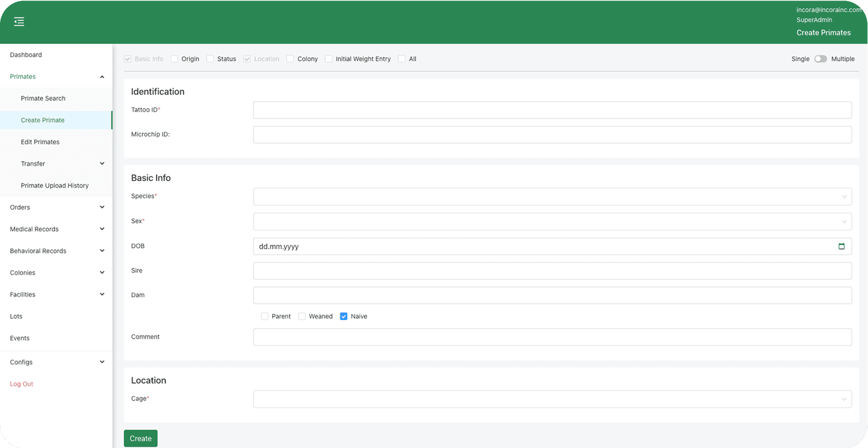Expand the Facilities menu chevron

102,294
